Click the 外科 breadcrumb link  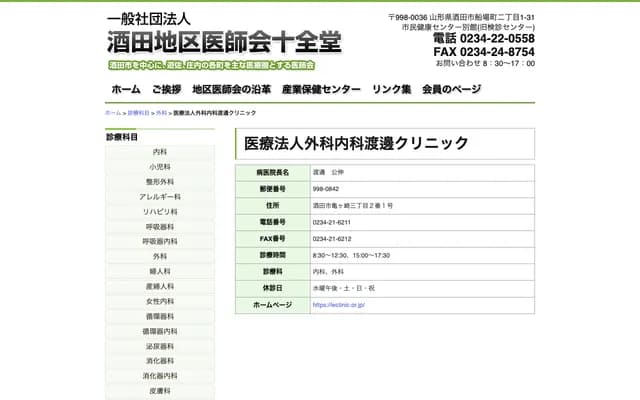161,113
